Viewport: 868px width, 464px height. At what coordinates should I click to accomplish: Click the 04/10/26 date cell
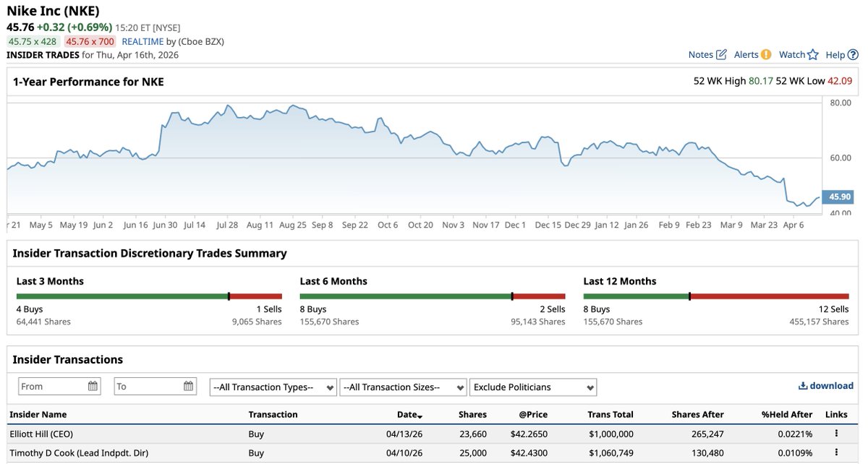tap(405, 453)
